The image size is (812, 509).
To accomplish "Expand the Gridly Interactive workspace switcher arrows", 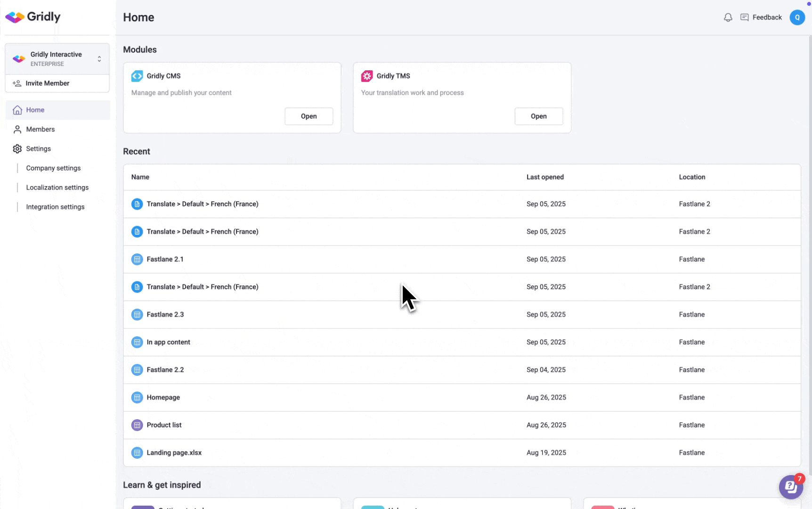I will tap(99, 59).
